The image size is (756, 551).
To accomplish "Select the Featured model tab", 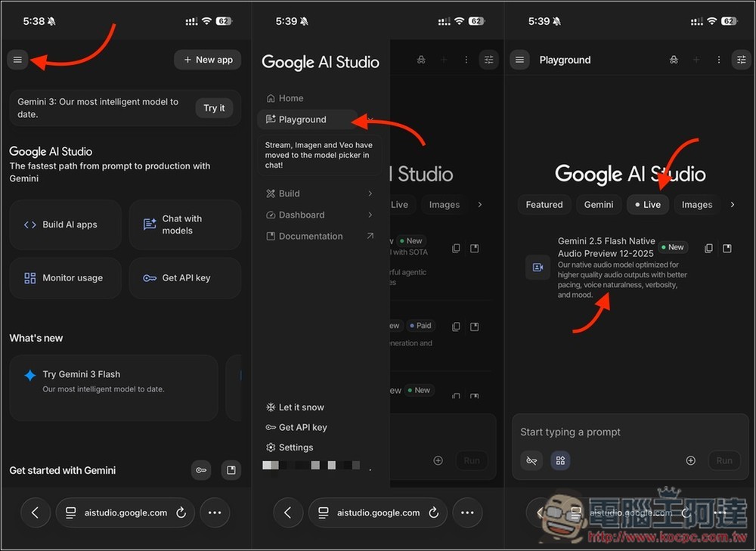I will point(544,205).
